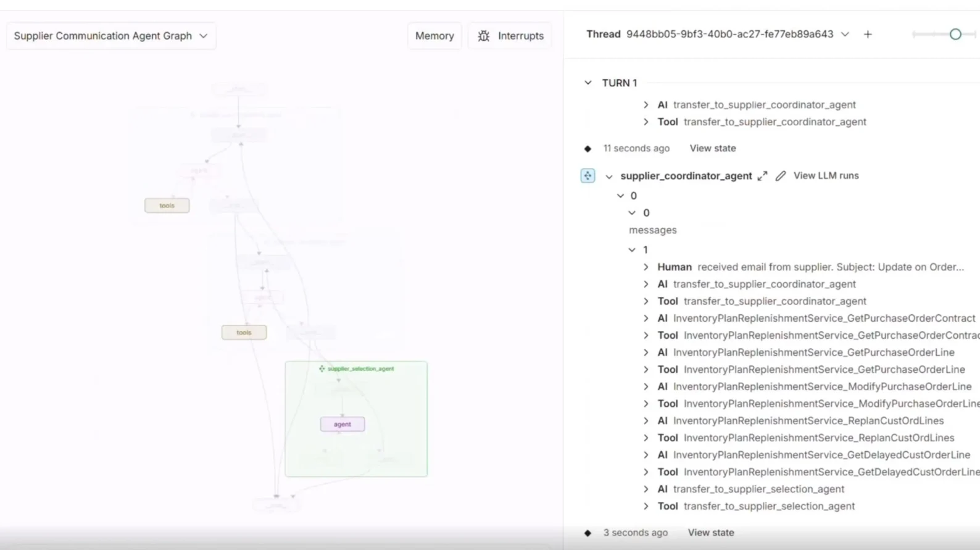Open the Thread ID dropdown chevron
Image resolution: width=980 pixels, height=550 pixels.
[845, 35]
